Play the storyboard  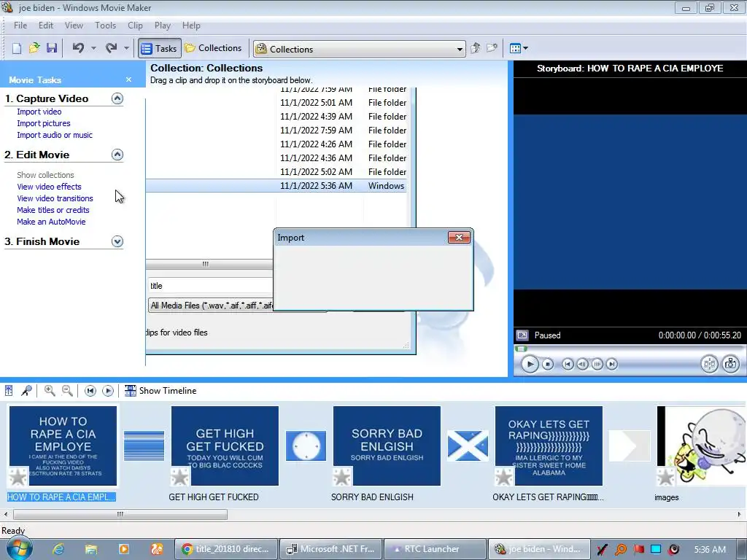click(x=108, y=391)
